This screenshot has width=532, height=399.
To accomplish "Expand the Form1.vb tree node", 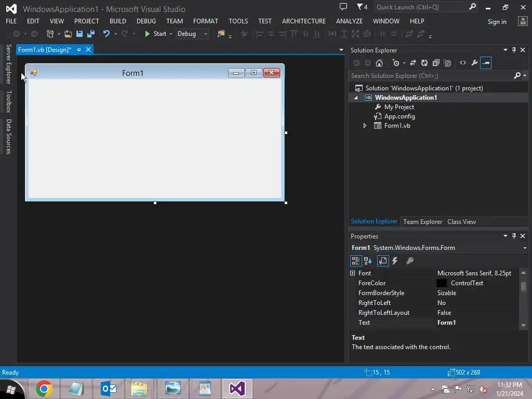I will (365, 126).
